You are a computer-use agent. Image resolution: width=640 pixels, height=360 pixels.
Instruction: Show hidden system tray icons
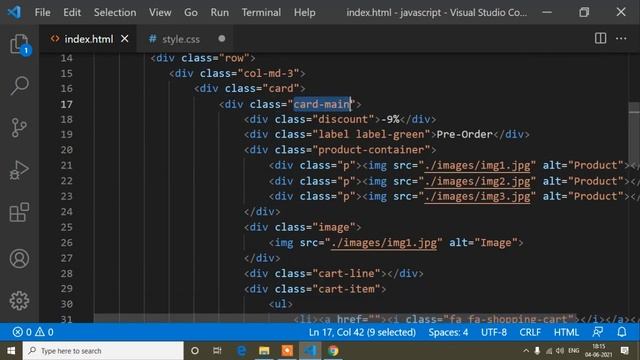coord(526,351)
